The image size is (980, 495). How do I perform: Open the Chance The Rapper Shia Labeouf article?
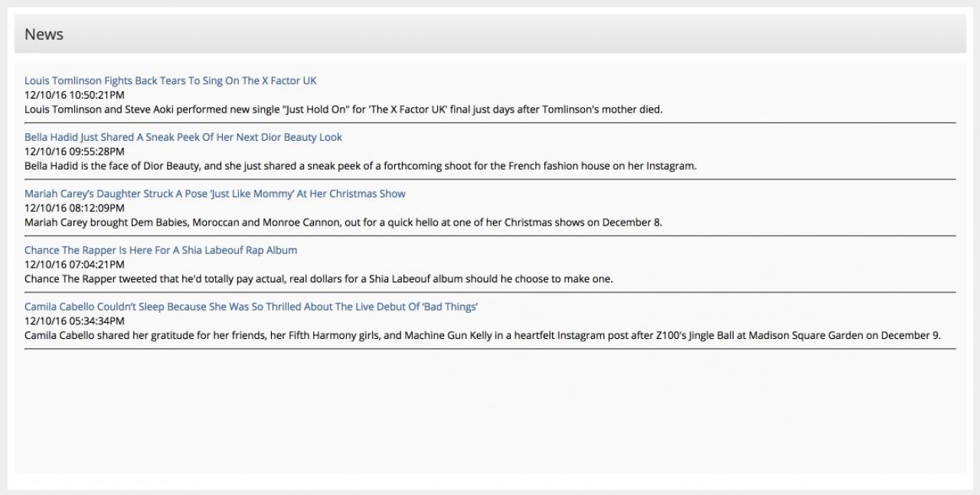161,250
